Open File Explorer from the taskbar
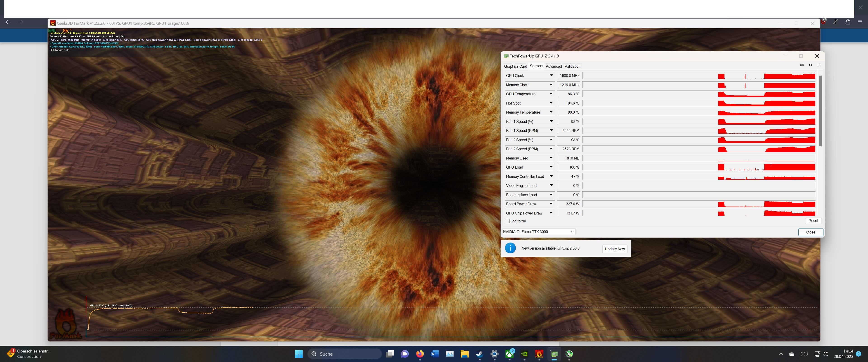 (x=465, y=354)
